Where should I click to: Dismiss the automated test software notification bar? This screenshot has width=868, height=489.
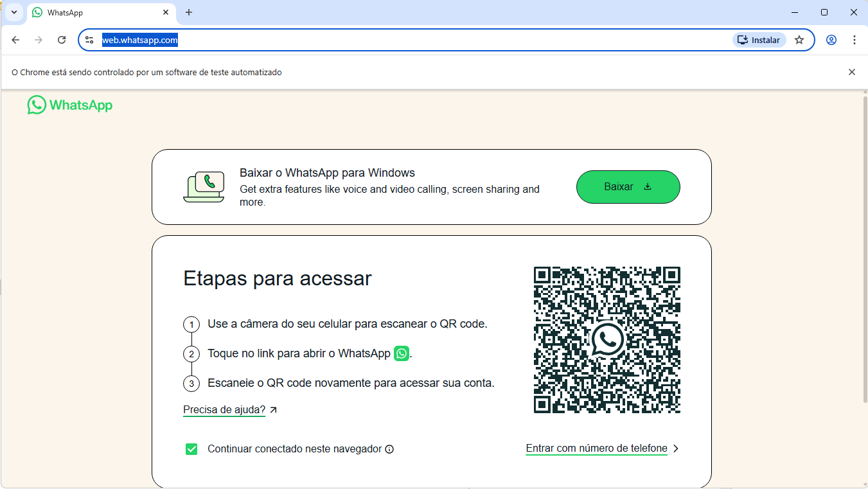click(852, 72)
